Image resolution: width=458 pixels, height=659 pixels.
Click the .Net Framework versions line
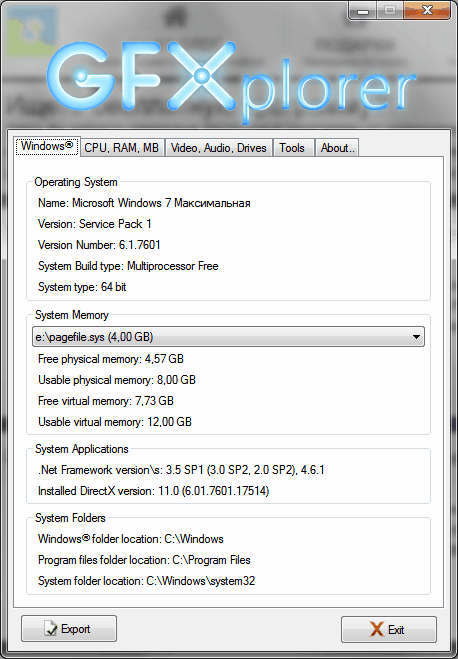(x=181, y=470)
